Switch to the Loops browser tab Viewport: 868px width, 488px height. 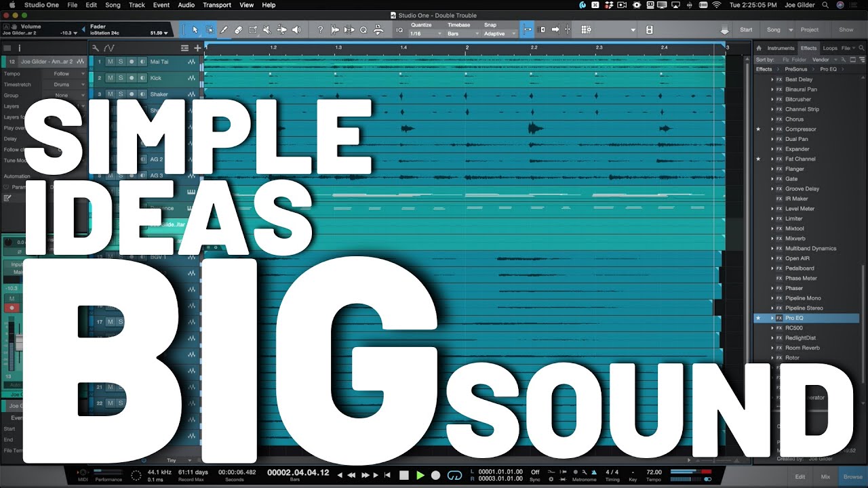pos(830,48)
